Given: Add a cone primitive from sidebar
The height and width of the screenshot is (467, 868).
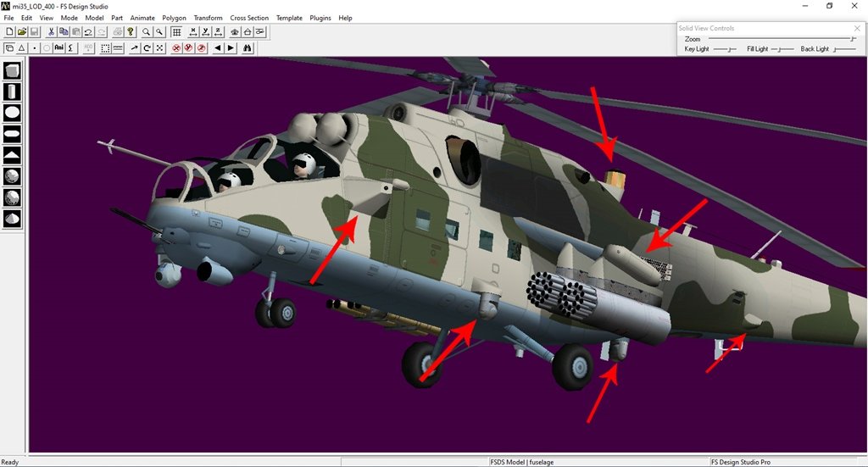Looking at the screenshot, I should [13, 154].
